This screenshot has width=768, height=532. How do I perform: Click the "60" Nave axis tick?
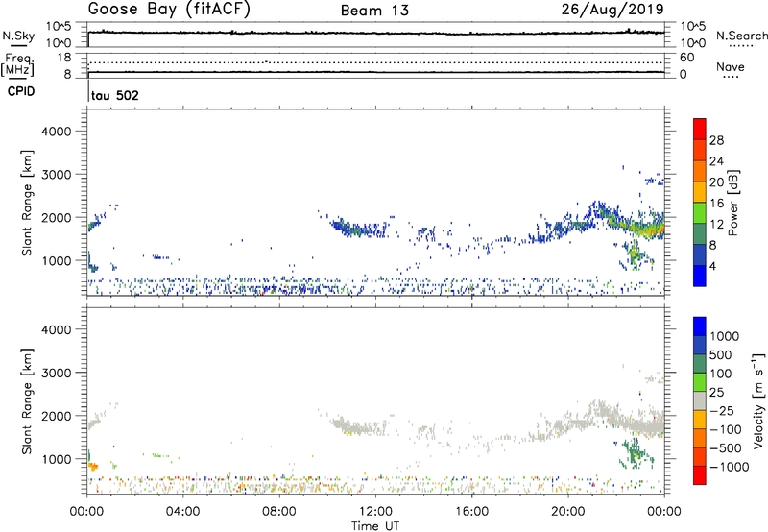coord(687,58)
